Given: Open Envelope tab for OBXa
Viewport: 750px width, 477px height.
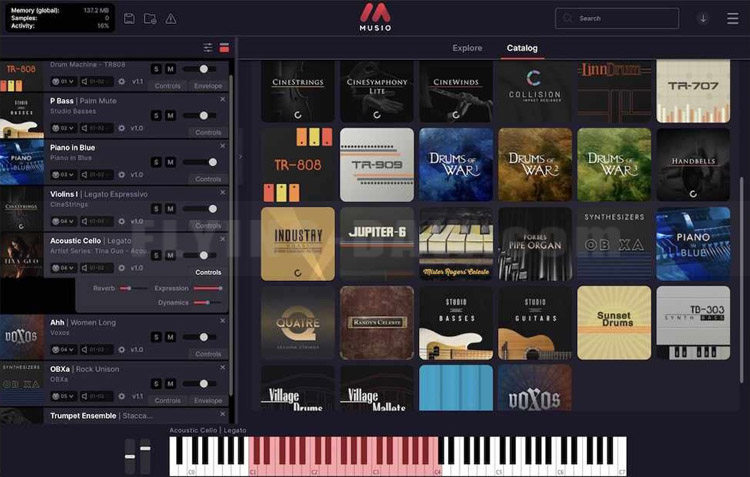Looking at the screenshot, I should tap(208, 400).
